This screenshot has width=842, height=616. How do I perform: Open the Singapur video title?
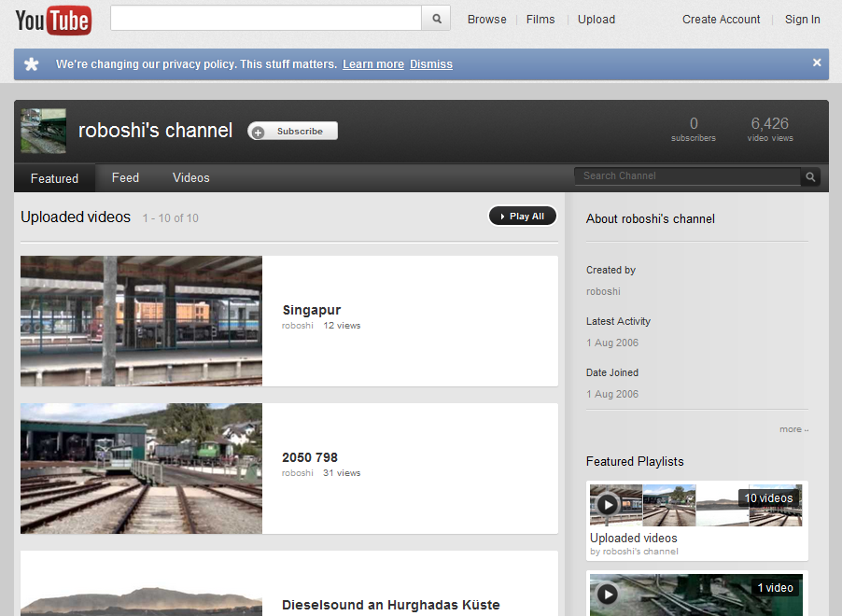click(x=312, y=310)
